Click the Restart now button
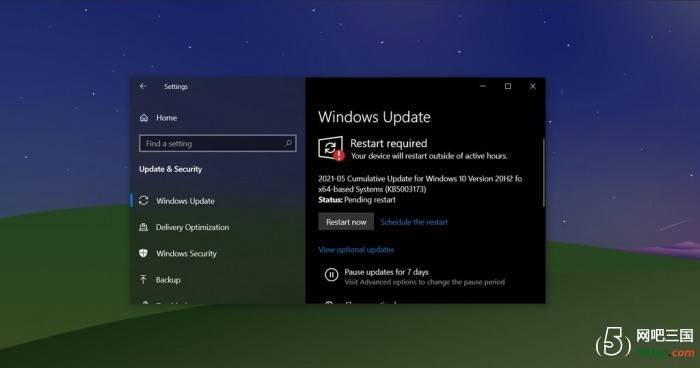The height and width of the screenshot is (368, 700). point(346,222)
